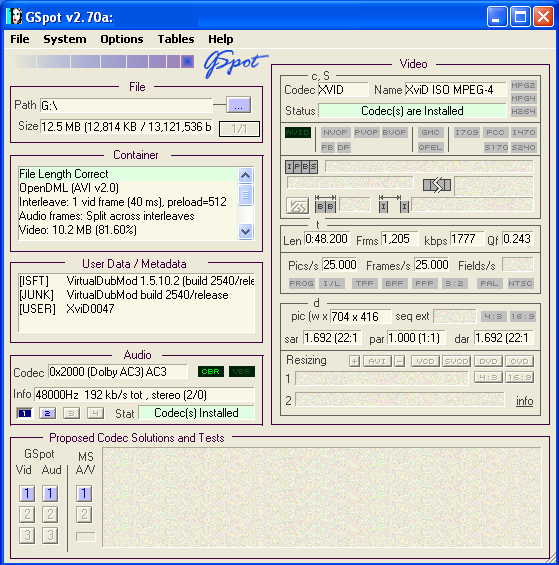Viewport: 559px width, 565px height.
Task: Click down arrow of Container list scrollbar
Action: coord(245,231)
